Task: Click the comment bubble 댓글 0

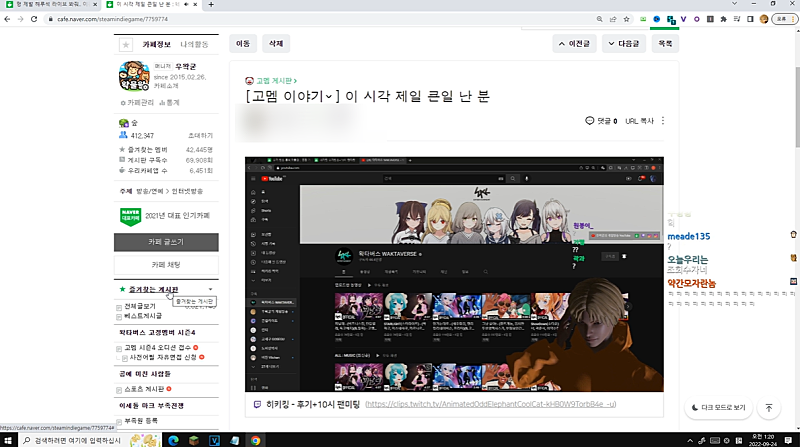Action: pos(601,121)
